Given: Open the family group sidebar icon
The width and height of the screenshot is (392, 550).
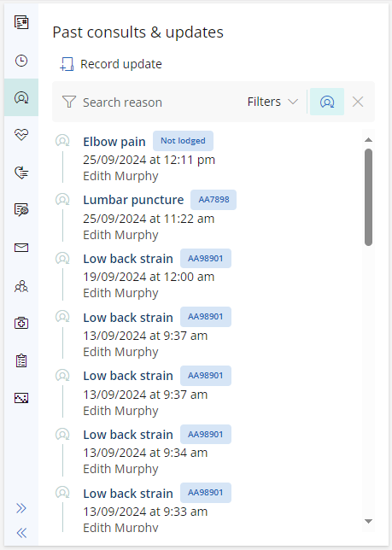Looking at the screenshot, I should pos(21,286).
